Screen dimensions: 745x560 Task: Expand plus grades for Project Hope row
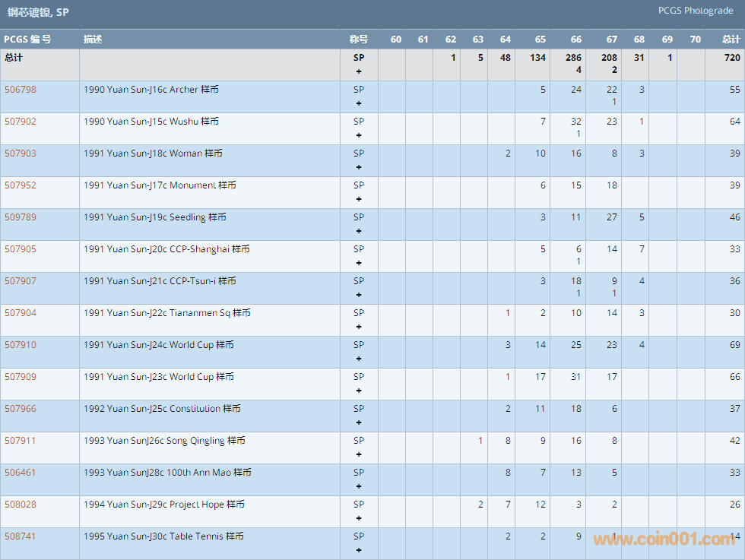coord(359,518)
